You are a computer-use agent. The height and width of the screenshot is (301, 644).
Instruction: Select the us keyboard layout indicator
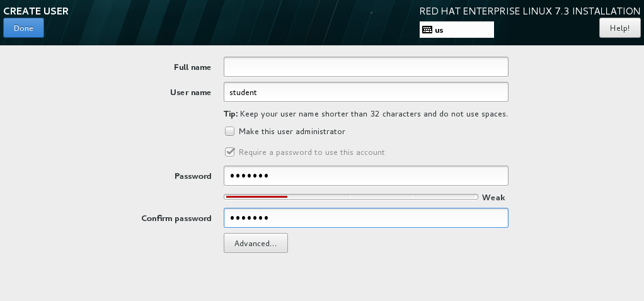[x=456, y=30]
